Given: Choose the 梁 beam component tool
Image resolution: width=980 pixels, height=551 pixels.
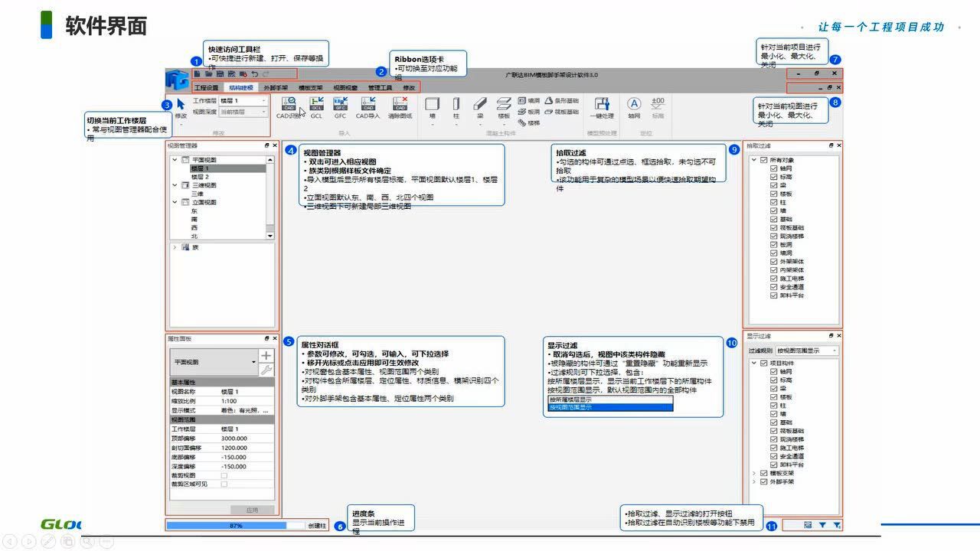Looking at the screenshot, I should [480, 106].
